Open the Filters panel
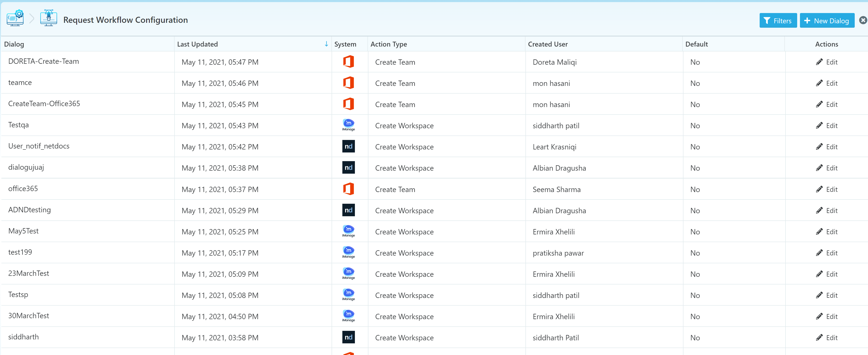 click(x=778, y=20)
